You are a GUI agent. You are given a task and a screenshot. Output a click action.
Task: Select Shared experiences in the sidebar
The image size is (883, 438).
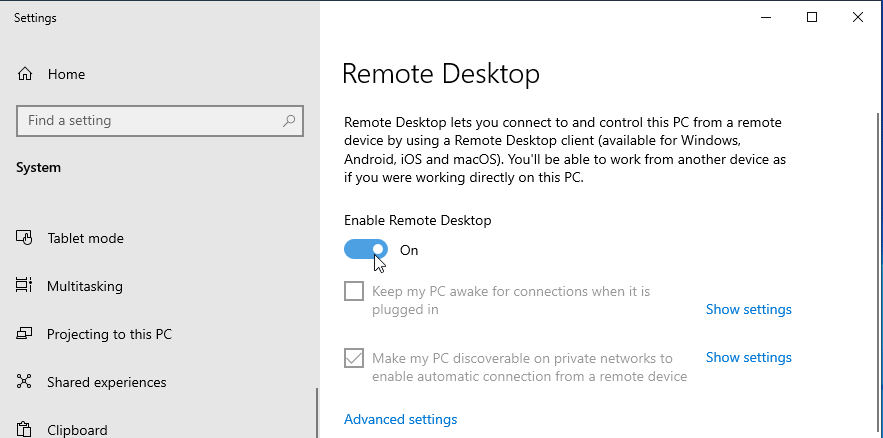[106, 382]
